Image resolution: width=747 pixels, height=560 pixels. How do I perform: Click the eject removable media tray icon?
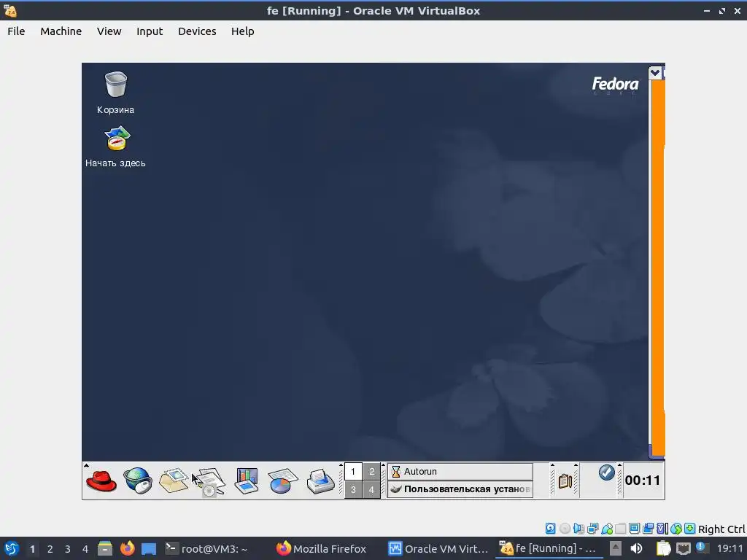tap(616, 548)
